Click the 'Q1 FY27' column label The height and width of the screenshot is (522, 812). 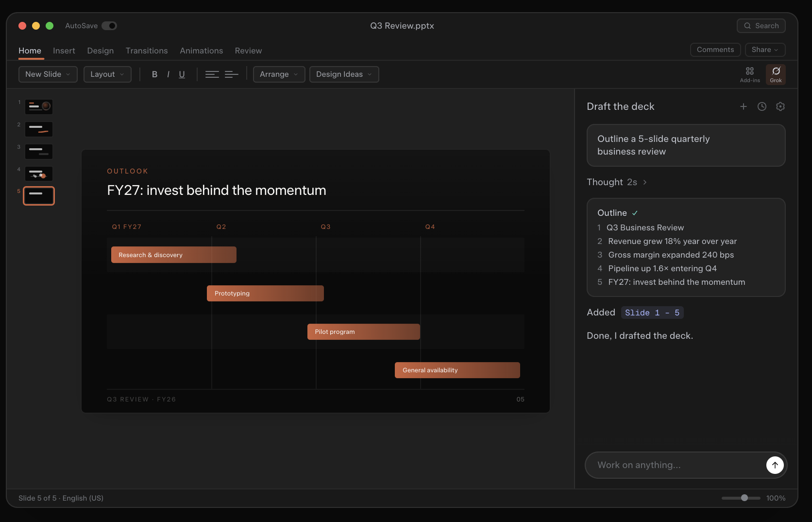tap(127, 227)
